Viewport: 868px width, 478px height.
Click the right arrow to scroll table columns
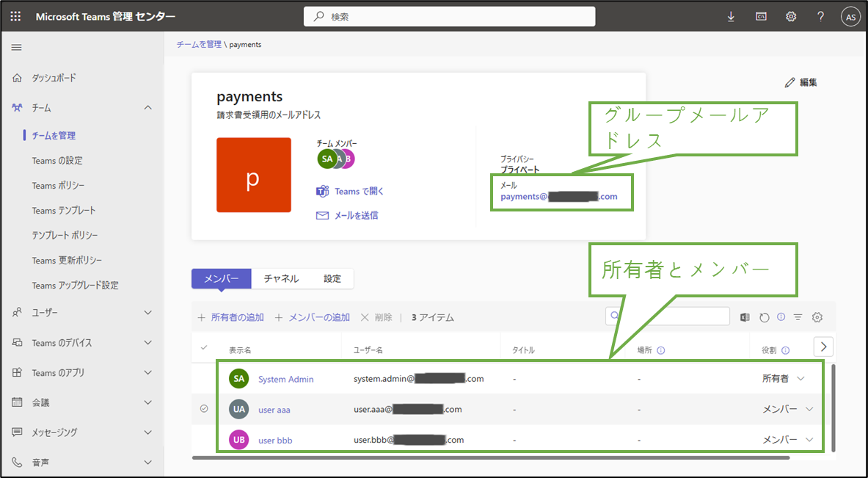[x=824, y=347]
